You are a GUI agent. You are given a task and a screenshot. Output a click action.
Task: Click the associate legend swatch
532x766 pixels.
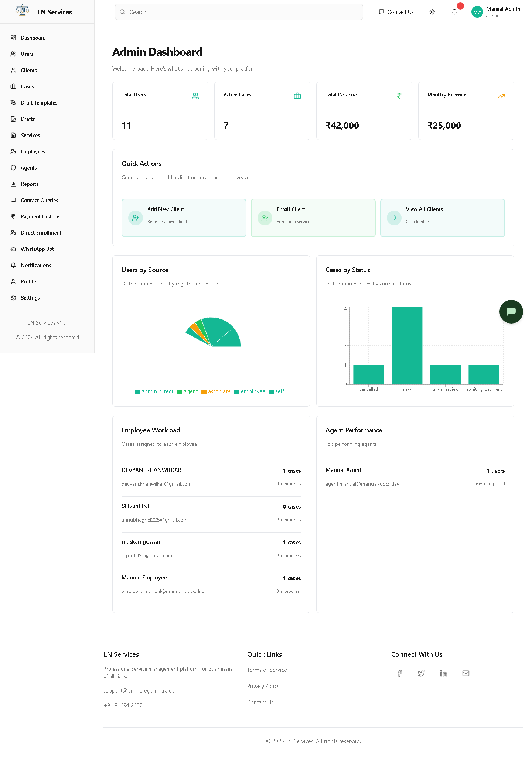204,392
